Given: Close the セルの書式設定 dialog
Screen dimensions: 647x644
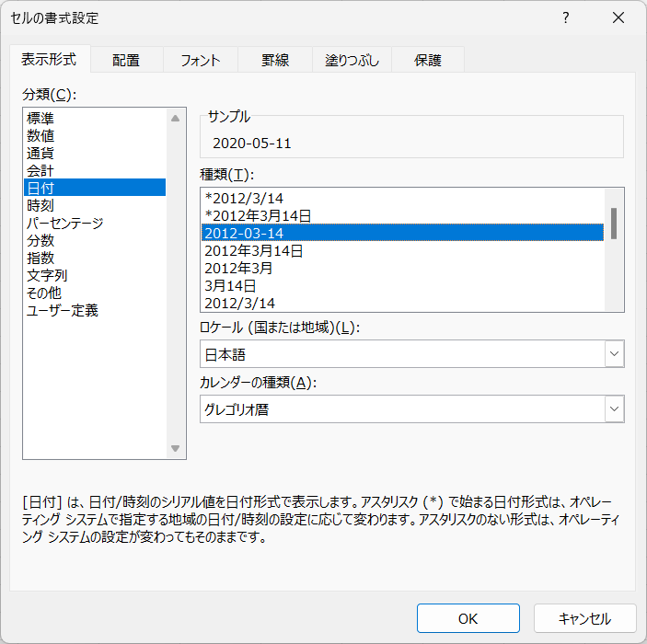Looking at the screenshot, I should tap(618, 17).
